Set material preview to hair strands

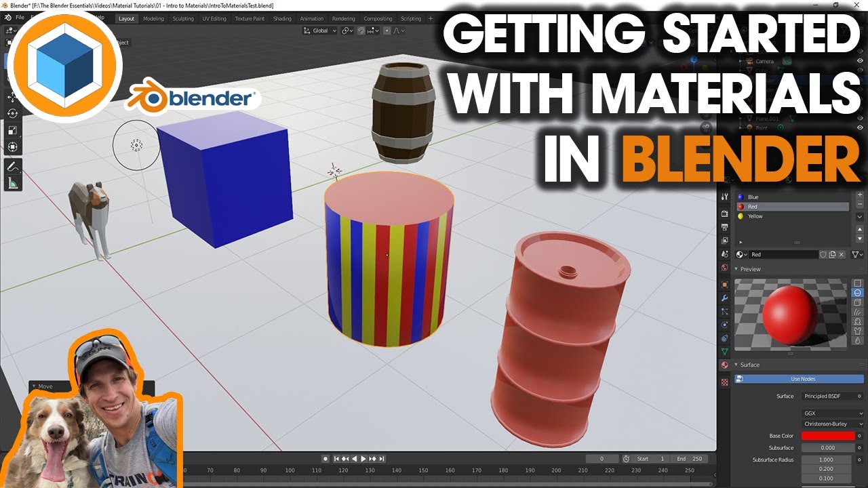tap(858, 312)
